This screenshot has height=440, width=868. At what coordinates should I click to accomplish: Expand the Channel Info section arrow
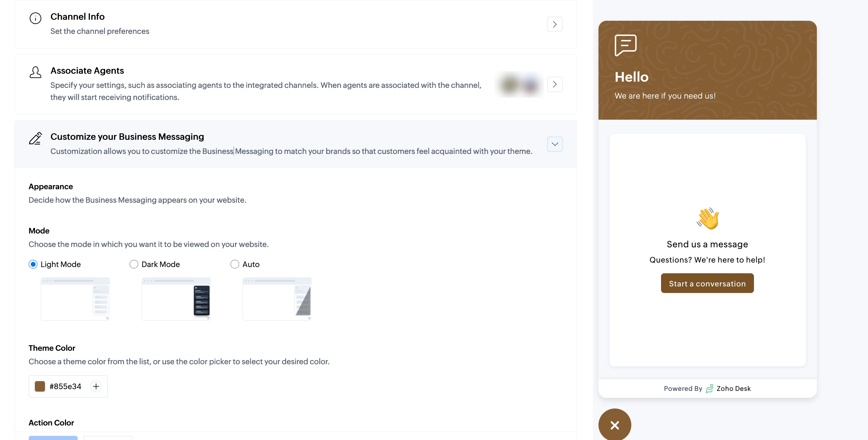pos(555,24)
